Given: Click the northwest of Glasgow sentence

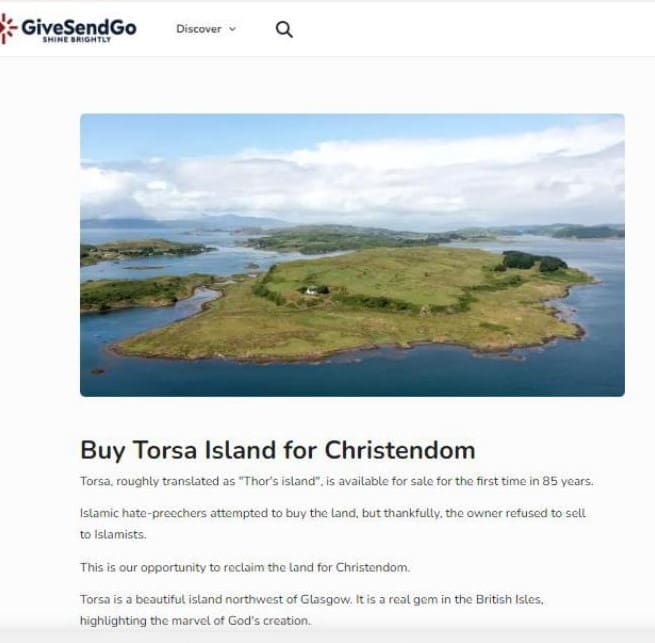Looking at the screenshot, I should (312, 600).
